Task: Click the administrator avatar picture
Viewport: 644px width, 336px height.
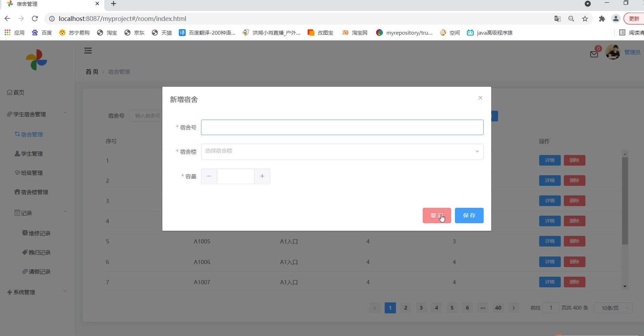Action: [x=612, y=52]
